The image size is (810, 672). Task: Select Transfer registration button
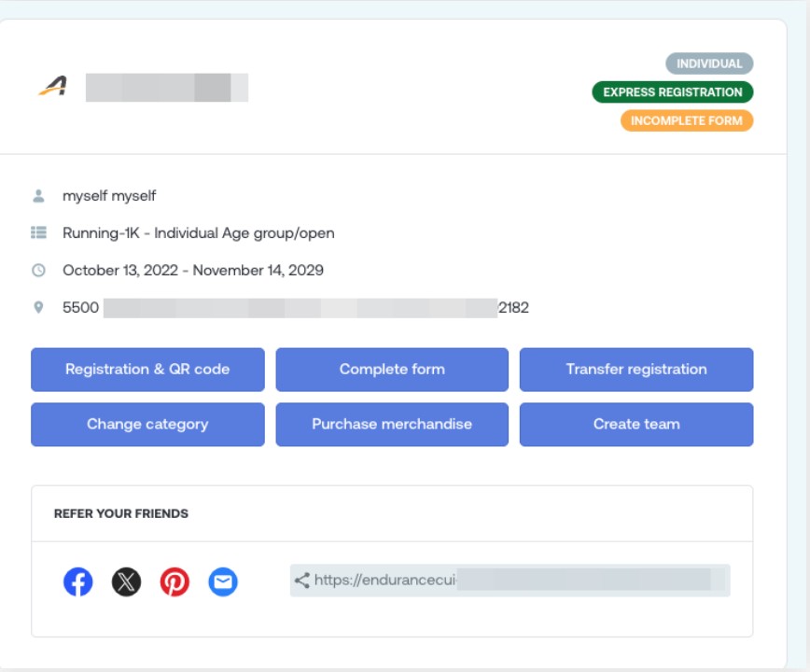click(x=635, y=370)
